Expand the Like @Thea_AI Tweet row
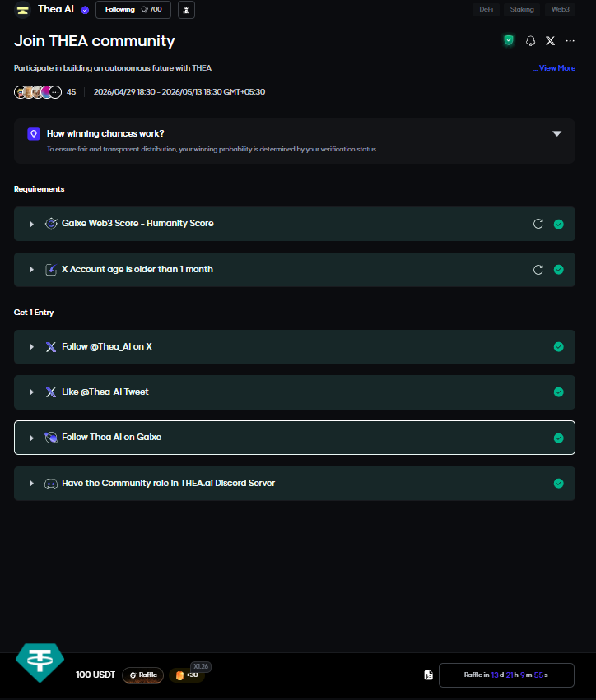This screenshot has height=700, width=596. click(31, 392)
